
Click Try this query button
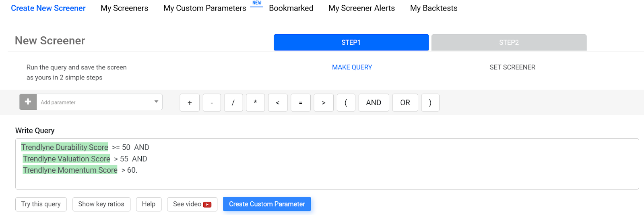pyautogui.click(x=41, y=204)
